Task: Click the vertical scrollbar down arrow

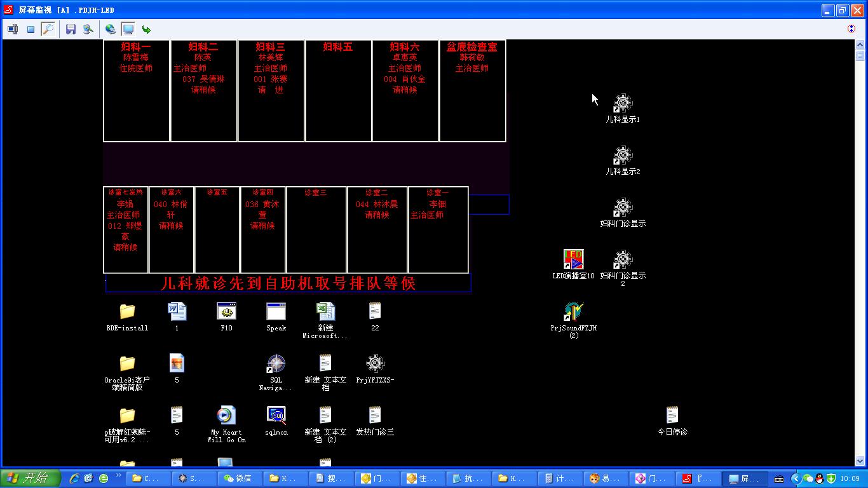Action: pyautogui.click(x=860, y=461)
